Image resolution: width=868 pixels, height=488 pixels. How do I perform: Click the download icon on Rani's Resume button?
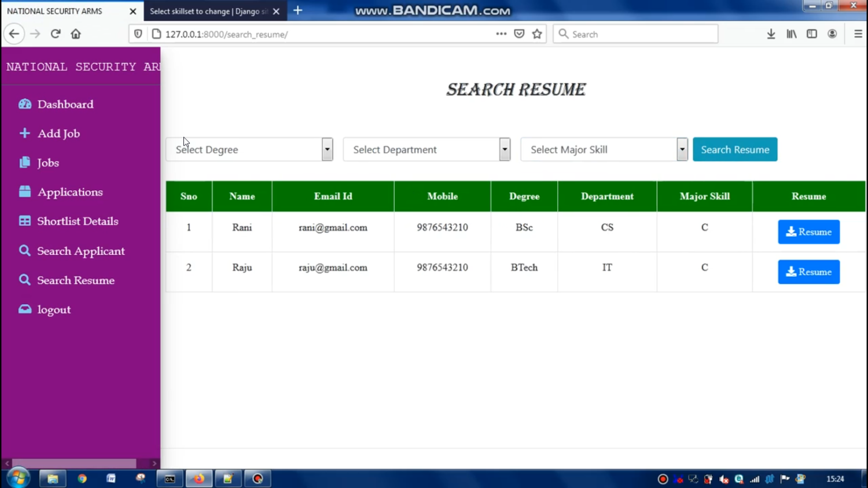click(x=791, y=231)
